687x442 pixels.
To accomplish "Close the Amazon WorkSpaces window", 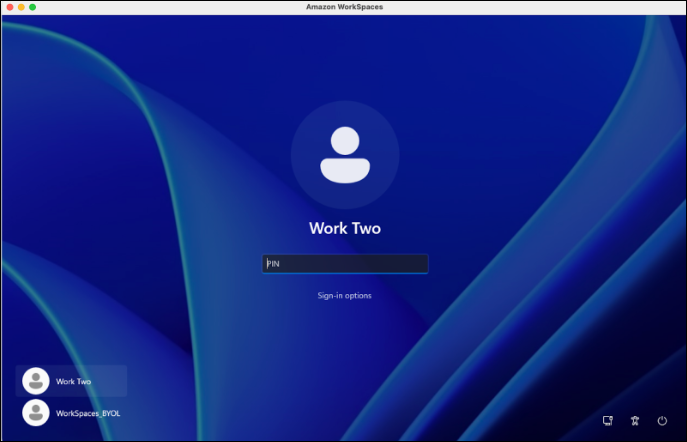I will click(7, 7).
